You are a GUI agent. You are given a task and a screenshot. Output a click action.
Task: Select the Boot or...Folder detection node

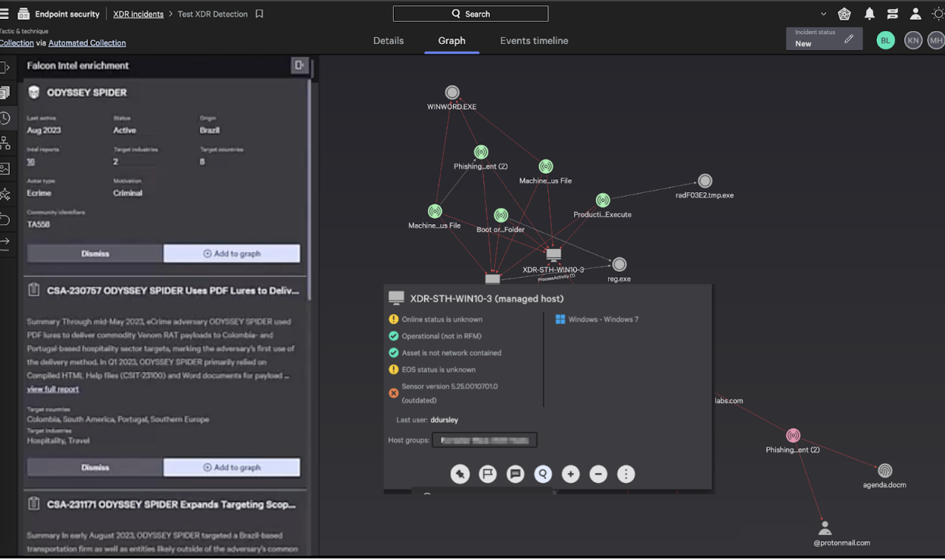pyautogui.click(x=501, y=216)
